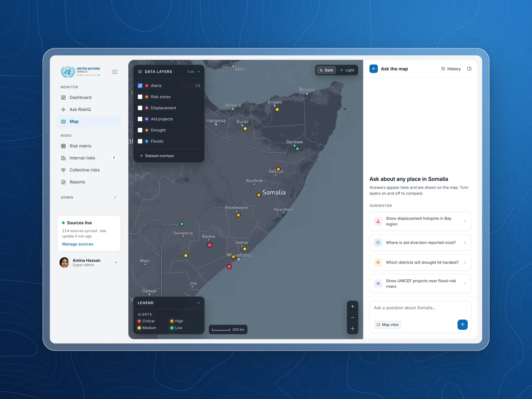The height and width of the screenshot is (399, 532).
Task: Send the question with the arrow button
Action: tap(463, 325)
